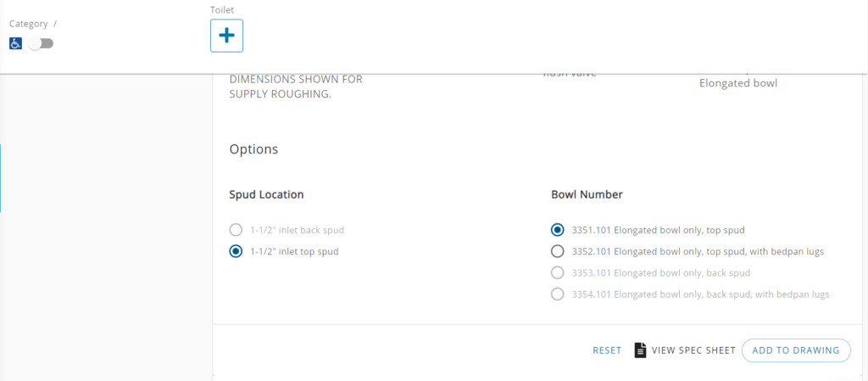This screenshot has width=868, height=381.
Task: Choose bowl 3352.101 with bedpan lugs
Action: [x=558, y=251]
